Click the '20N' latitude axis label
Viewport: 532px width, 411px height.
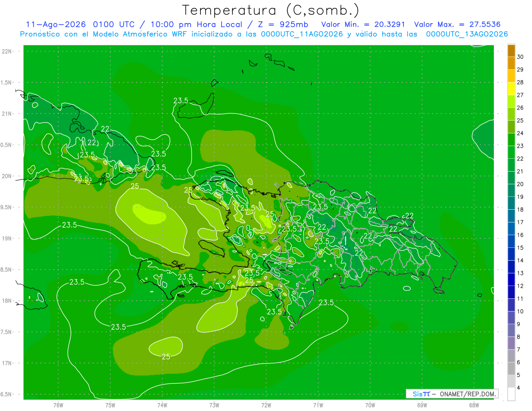pos(6,176)
